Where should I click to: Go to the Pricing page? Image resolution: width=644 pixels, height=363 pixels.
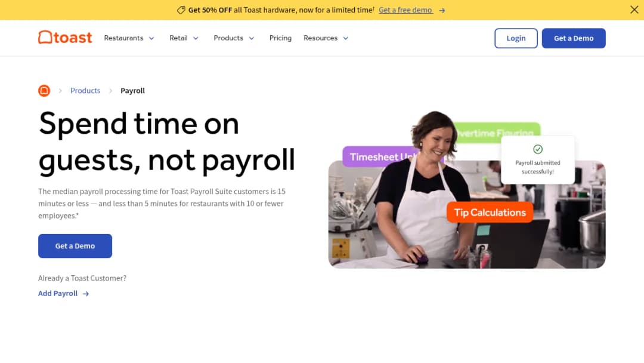click(x=280, y=38)
